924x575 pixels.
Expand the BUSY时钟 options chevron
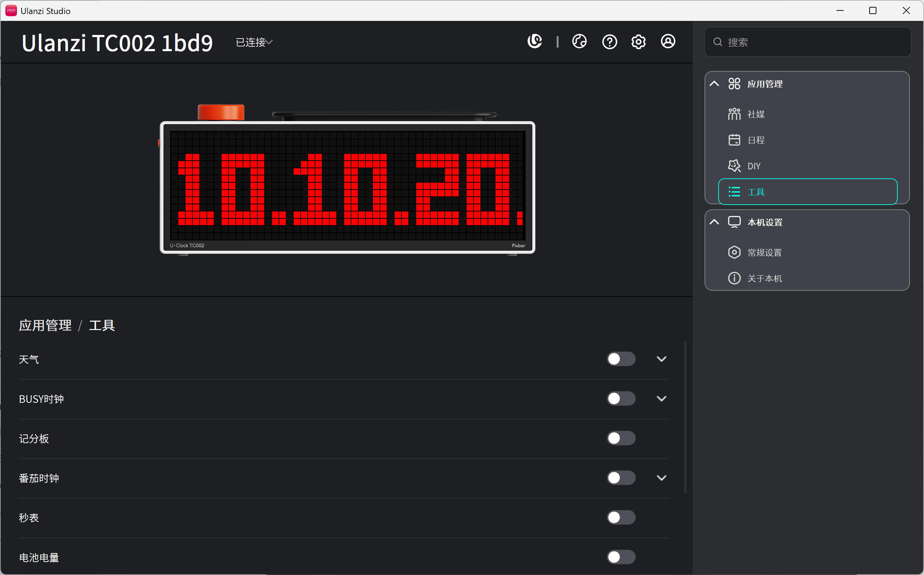coord(662,398)
